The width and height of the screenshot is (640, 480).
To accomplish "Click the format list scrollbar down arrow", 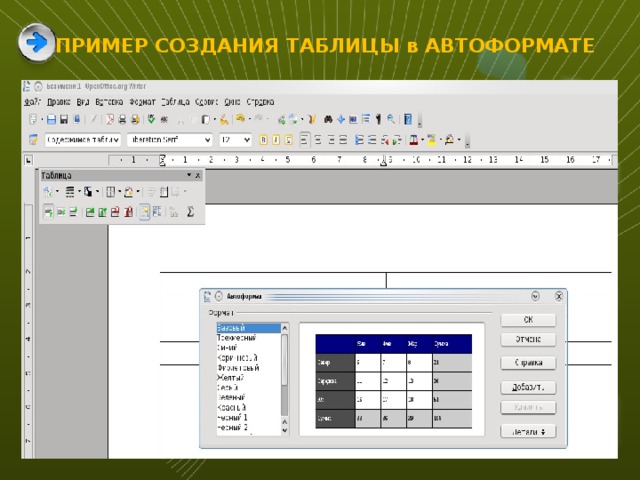I will 285,431.
